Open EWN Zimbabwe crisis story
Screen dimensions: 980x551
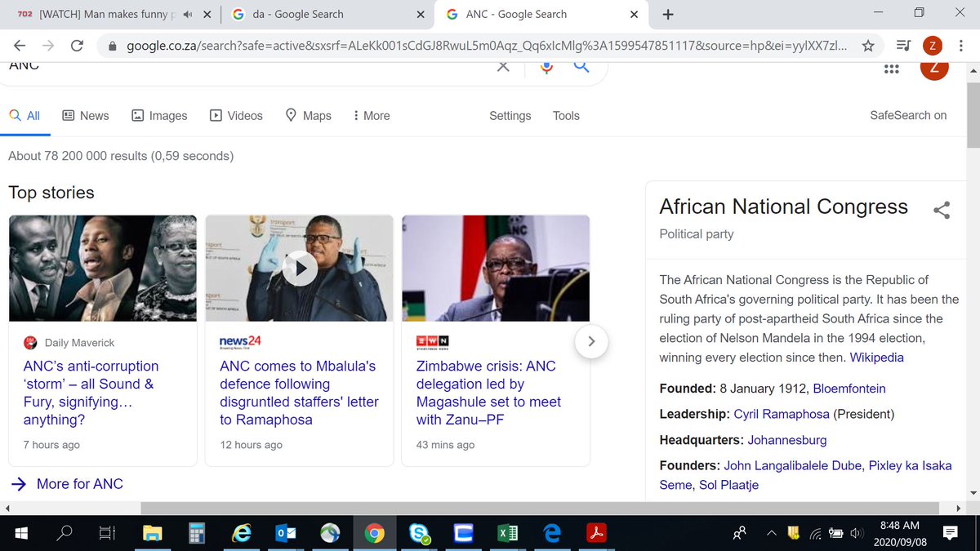click(488, 393)
